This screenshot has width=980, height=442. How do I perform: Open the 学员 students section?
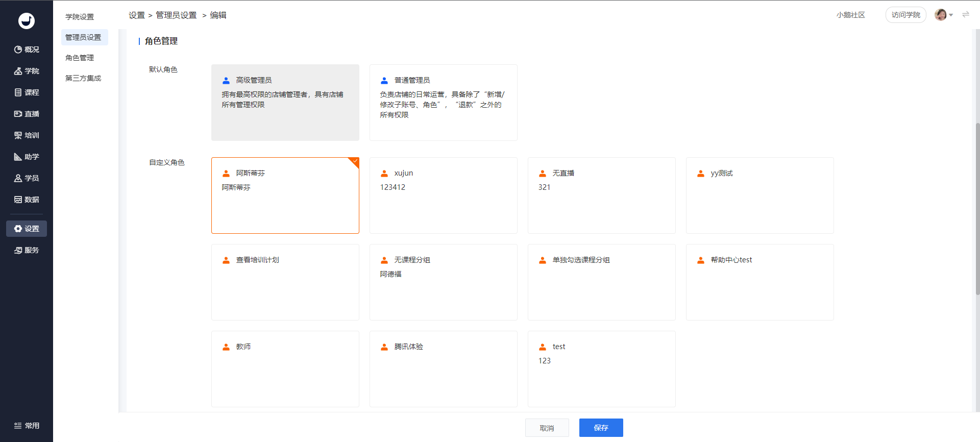tap(27, 178)
